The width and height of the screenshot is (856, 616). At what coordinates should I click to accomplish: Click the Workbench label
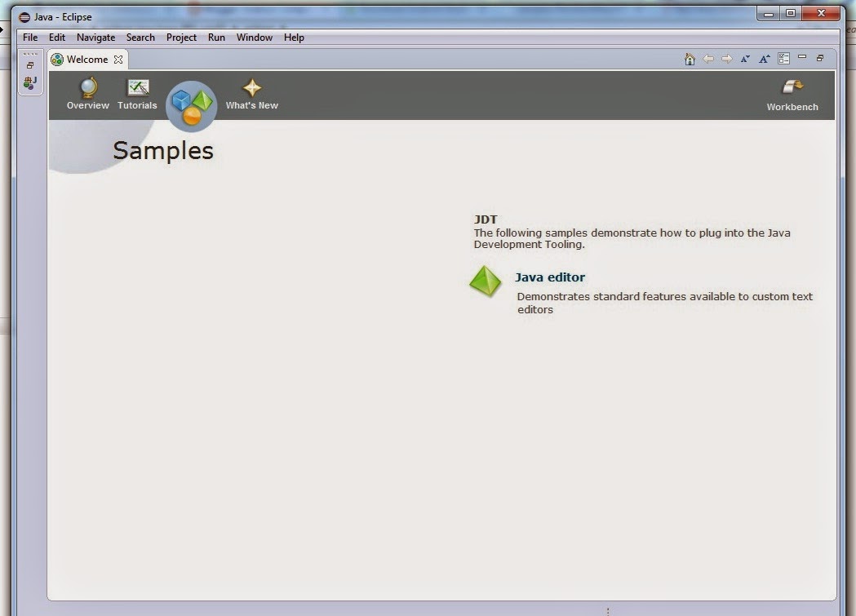[792, 107]
